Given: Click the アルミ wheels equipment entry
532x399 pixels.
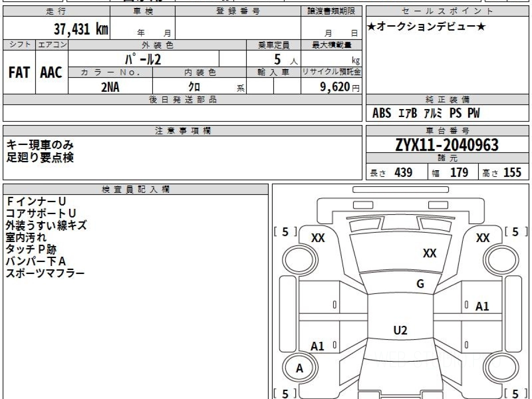Looking at the screenshot, I should tap(433, 113).
